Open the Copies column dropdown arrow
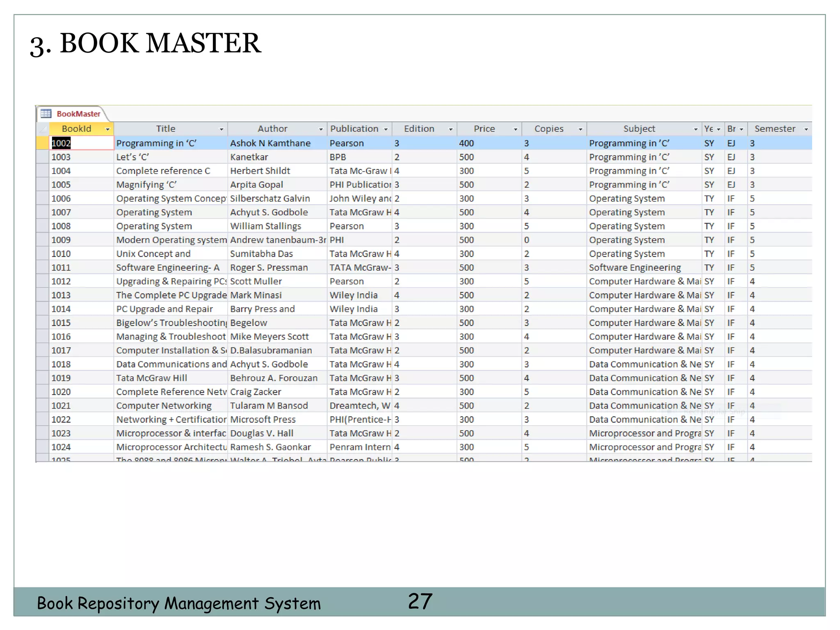The height and width of the screenshot is (630, 840). coord(580,129)
